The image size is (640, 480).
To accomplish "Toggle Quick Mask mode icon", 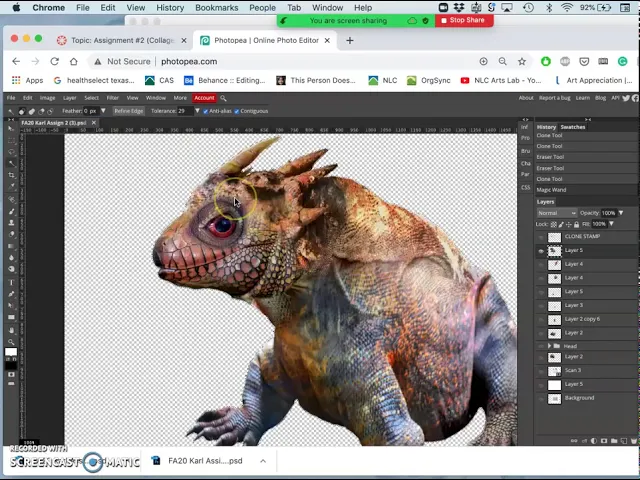I will (x=11, y=375).
